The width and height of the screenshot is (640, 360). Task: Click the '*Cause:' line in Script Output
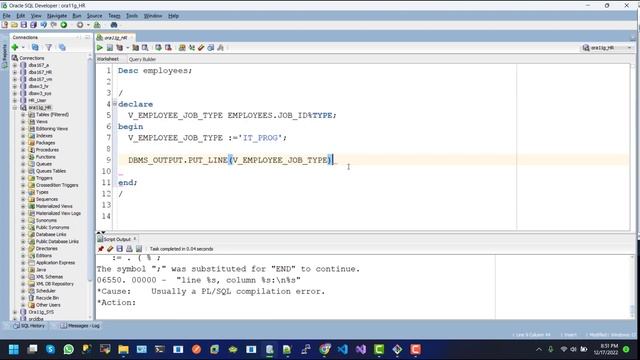pyautogui.click(x=211, y=291)
